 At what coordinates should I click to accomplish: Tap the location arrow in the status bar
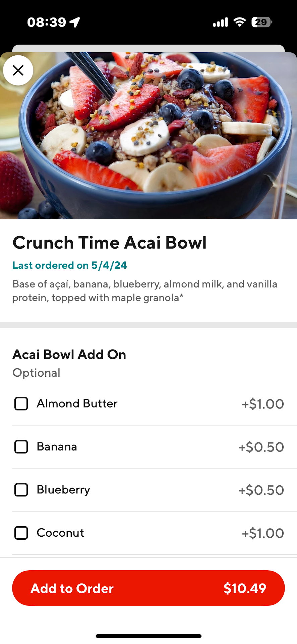pyautogui.click(x=75, y=22)
